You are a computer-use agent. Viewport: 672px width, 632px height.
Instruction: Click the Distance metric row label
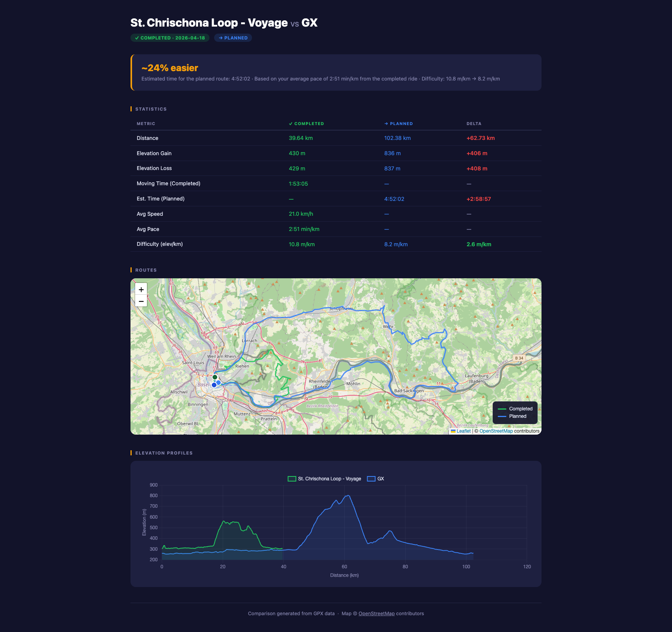click(x=147, y=138)
